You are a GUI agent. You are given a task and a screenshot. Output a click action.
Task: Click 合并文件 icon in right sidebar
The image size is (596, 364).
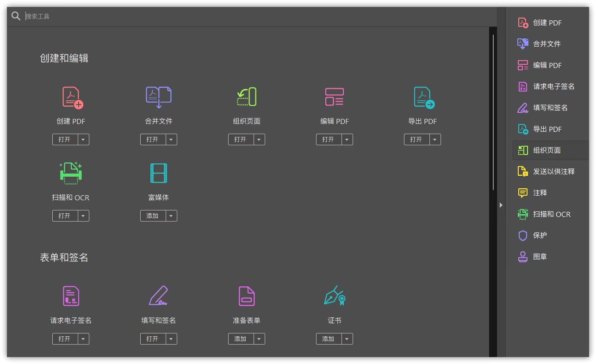coord(523,44)
